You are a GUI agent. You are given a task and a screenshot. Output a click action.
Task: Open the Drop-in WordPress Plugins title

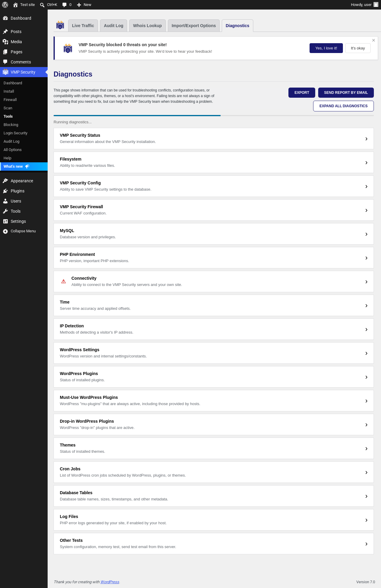[x=87, y=421]
